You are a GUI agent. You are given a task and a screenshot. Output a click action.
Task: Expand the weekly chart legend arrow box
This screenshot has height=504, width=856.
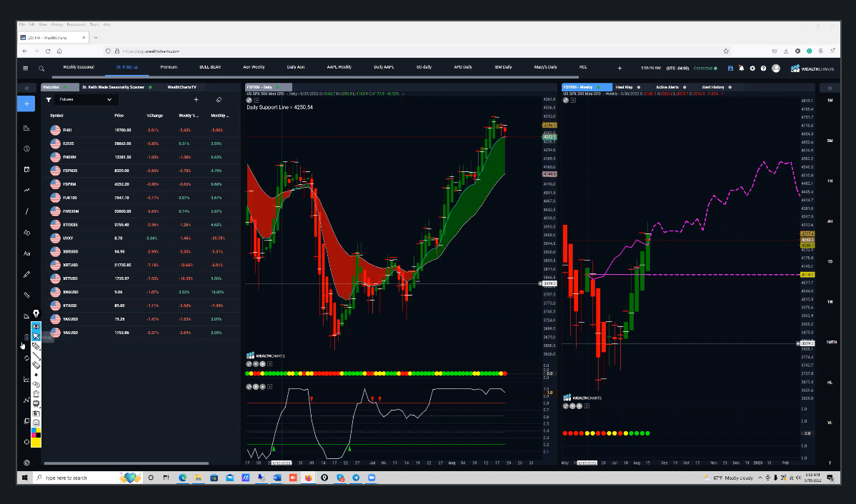[x=572, y=101]
